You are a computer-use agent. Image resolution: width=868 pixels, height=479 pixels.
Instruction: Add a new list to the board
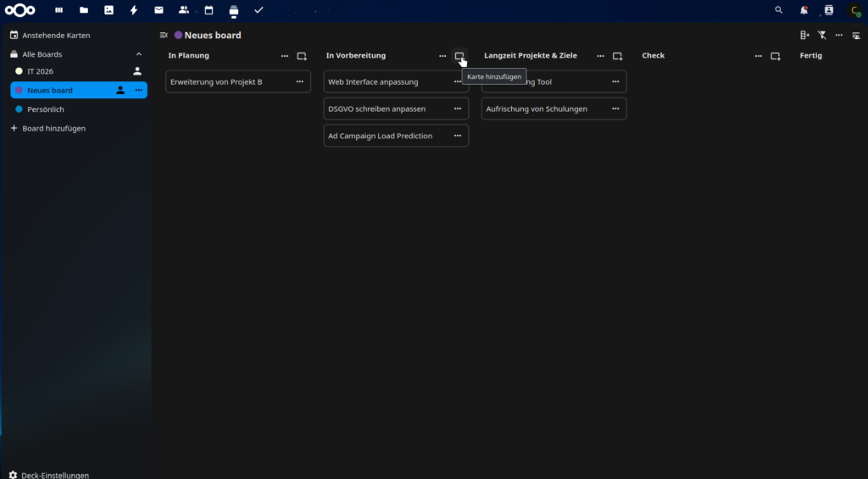click(804, 36)
